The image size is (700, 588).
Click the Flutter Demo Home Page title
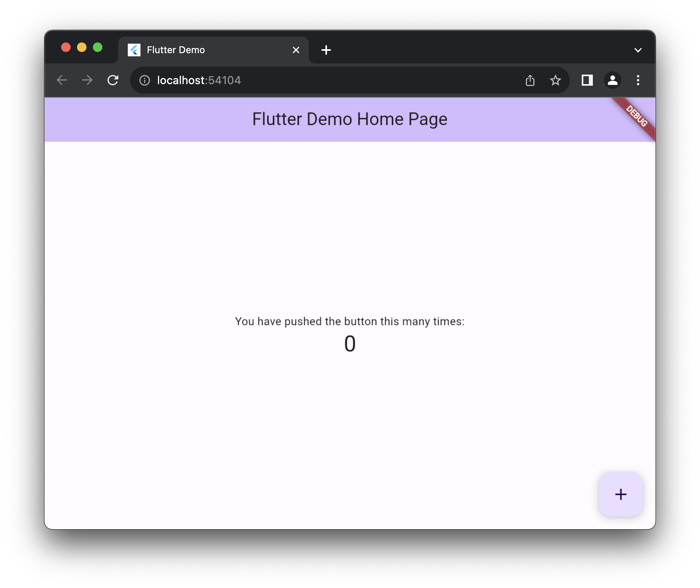pyautogui.click(x=350, y=119)
